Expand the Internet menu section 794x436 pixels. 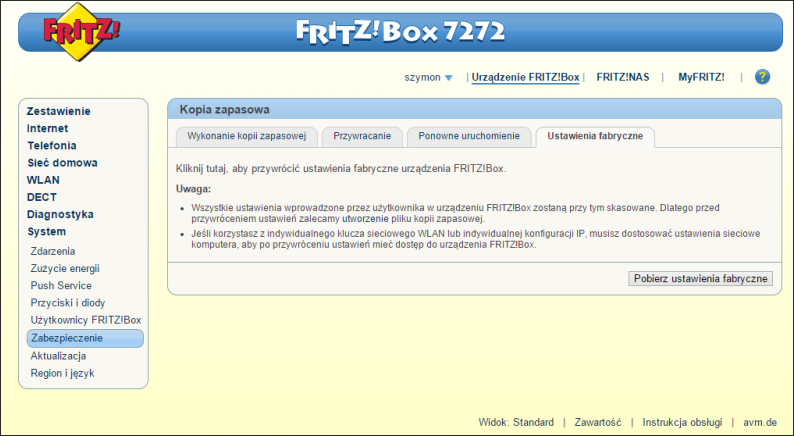(48, 128)
